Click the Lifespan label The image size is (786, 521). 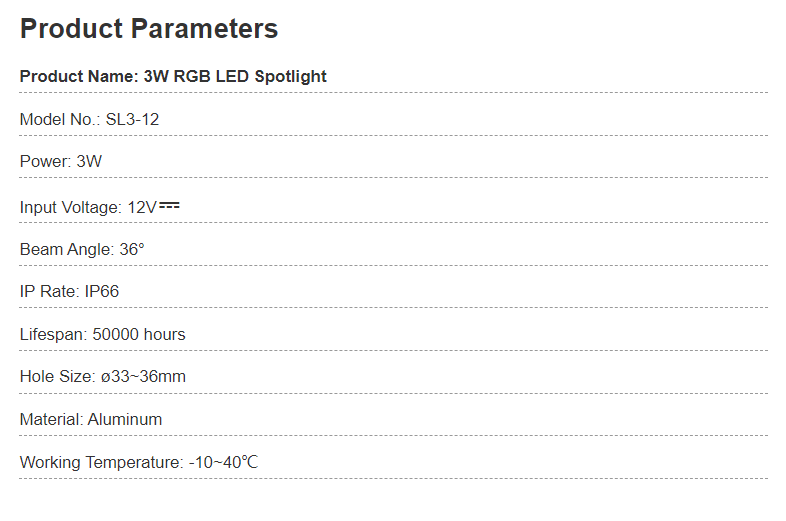coord(53,335)
